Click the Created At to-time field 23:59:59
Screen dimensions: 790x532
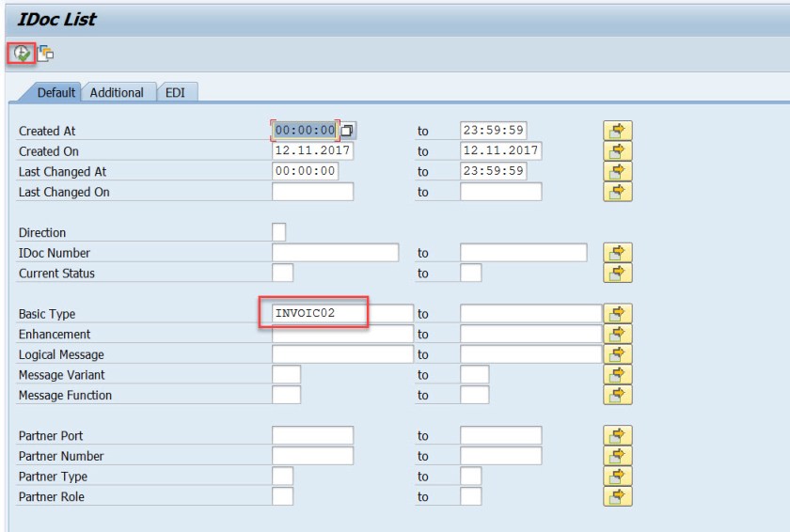pyautogui.click(x=493, y=131)
